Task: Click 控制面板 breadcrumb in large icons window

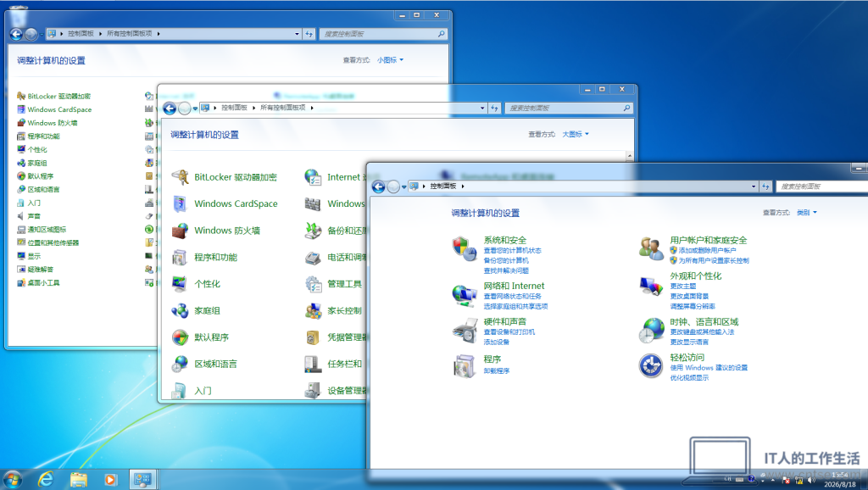Action: pyautogui.click(x=234, y=108)
